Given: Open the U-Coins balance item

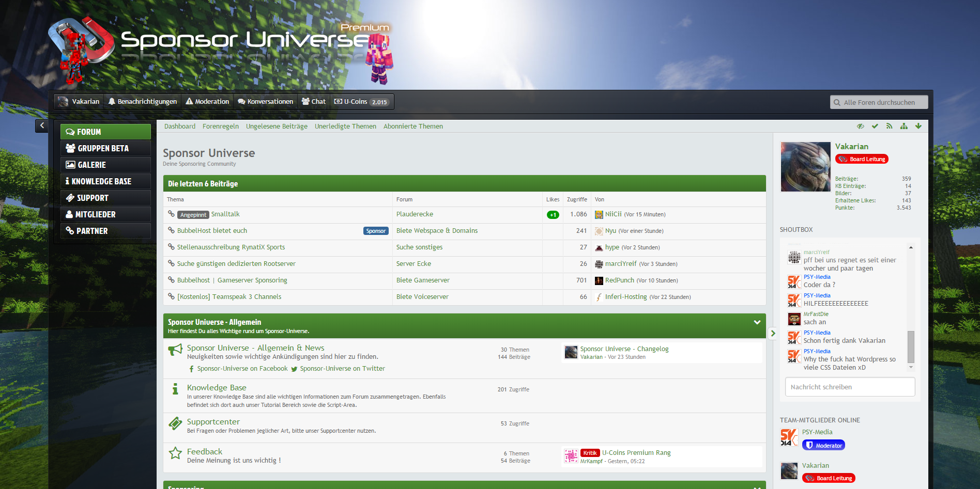Looking at the screenshot, I should tap(361, 102).
